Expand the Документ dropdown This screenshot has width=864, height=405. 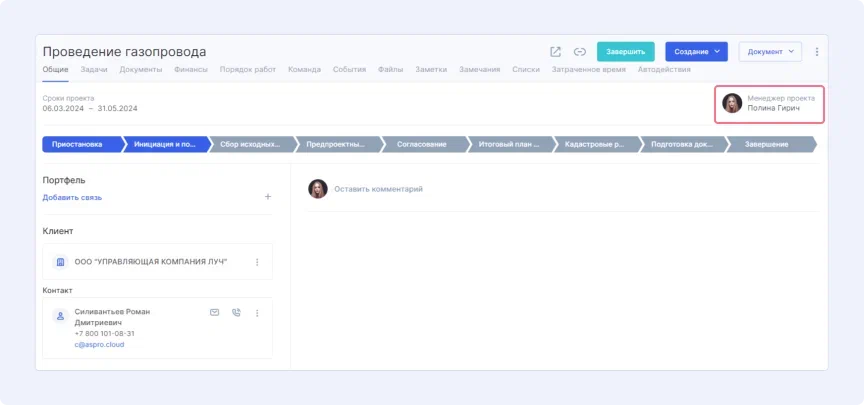click(769, 52)
